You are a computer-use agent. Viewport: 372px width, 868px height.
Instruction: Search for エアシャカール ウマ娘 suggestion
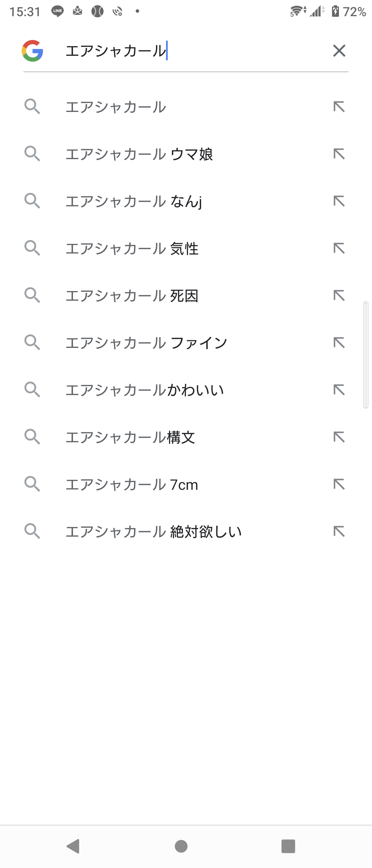[139, 154]
